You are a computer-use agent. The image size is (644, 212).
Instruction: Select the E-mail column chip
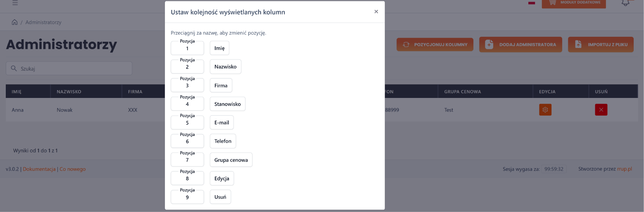[222, 123]
